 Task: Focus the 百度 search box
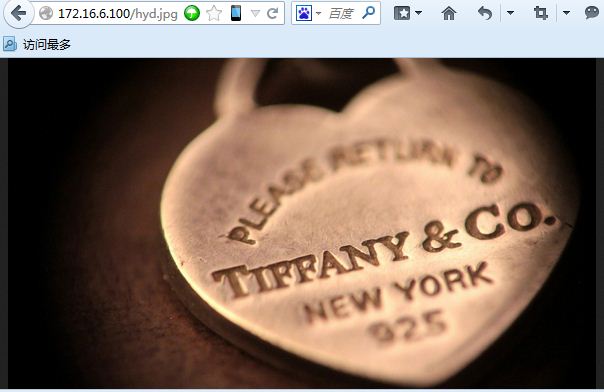[342, 13]
